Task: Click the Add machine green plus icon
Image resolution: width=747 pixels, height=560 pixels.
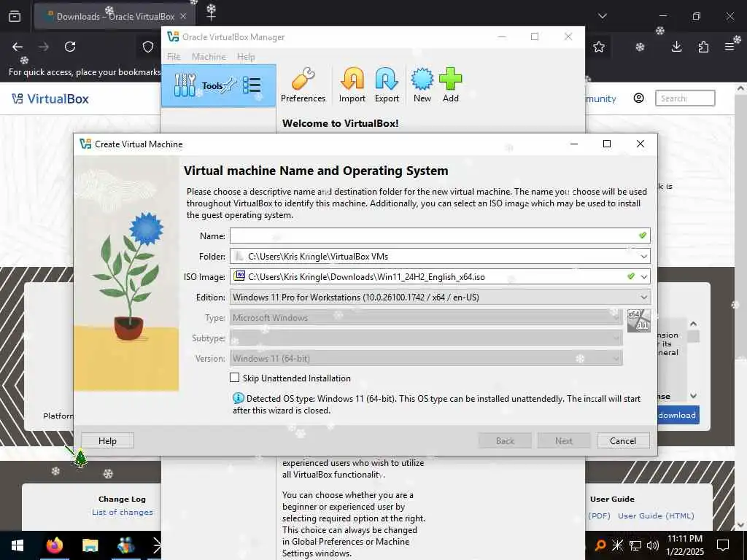Action: pyautogui.click(x=451, y=85)
